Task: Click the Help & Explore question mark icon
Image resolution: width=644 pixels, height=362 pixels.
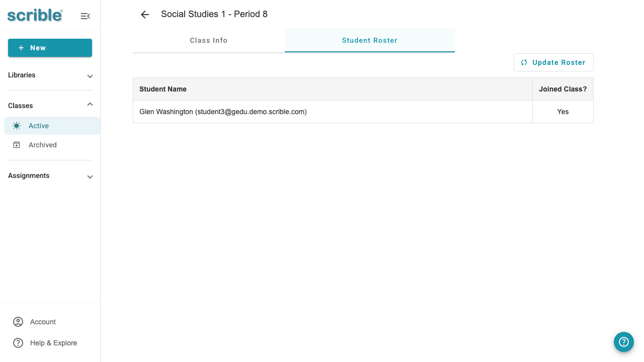Action: tap(18, 343)
